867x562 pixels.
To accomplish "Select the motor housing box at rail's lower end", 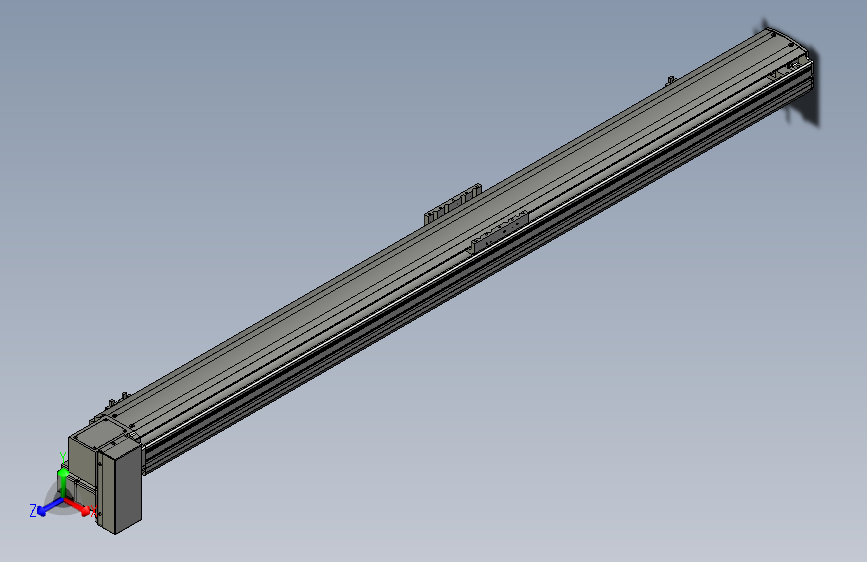I will [119, 487].
